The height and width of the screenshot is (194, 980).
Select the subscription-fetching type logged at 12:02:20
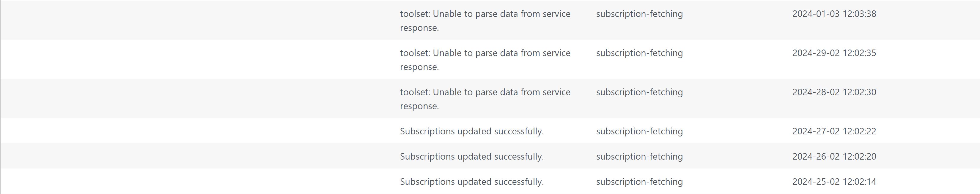[639, 156]
